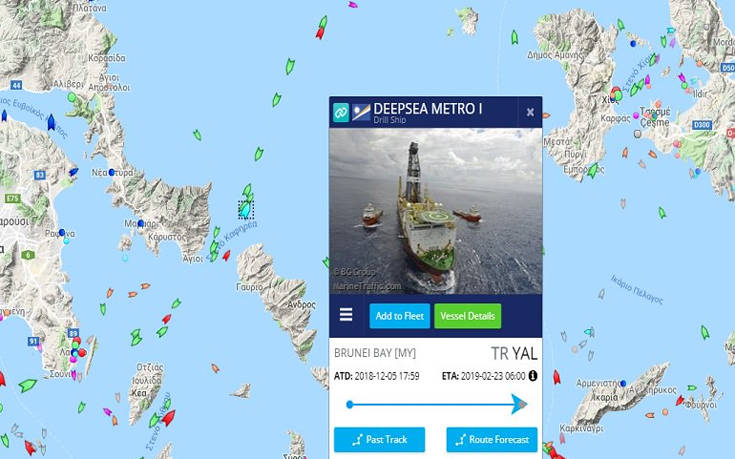The height and width of the screenshot is (459, 735).
Task: Show the vessel's Past Track
Action: [379, 439]
